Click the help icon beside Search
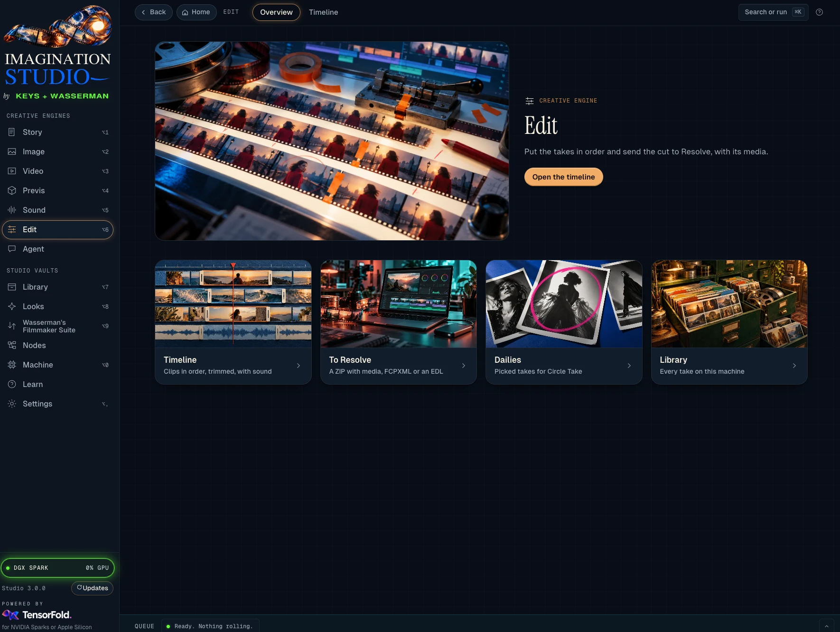 point(819,12)
